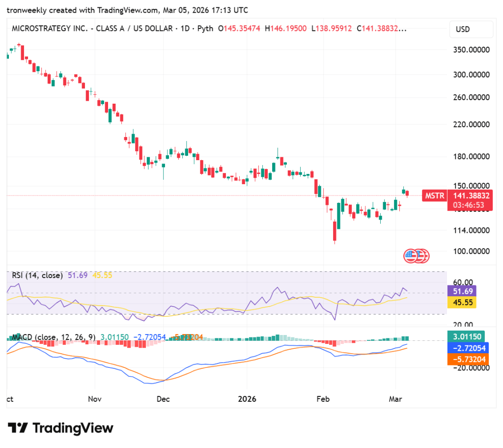Select the MSTR price label tag
The image size is (503, 448).
[x=435, y=196]
